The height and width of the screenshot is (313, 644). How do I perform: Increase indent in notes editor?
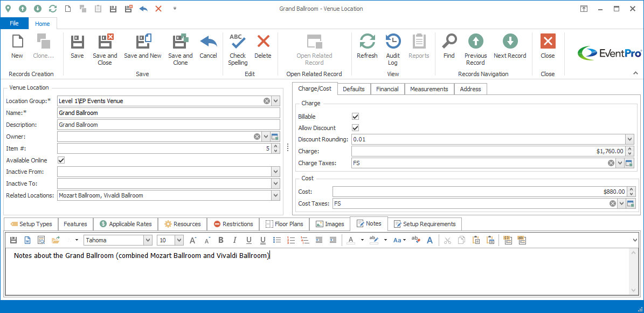coord(333,240)
